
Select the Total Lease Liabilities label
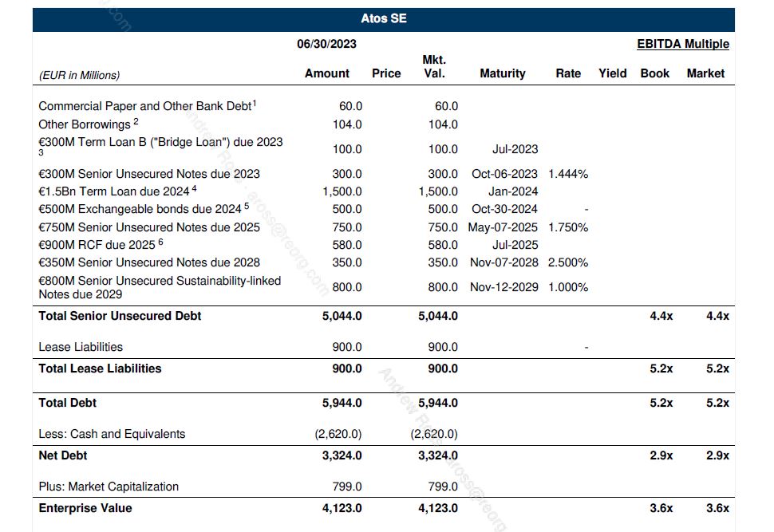[x=100, y=368]
